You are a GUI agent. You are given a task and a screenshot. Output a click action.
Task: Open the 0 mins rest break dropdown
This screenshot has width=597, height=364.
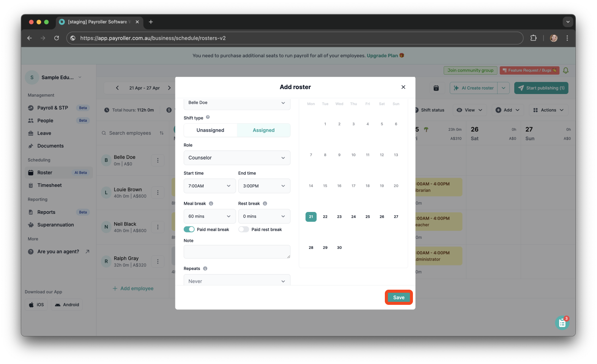tap(264, 216)
